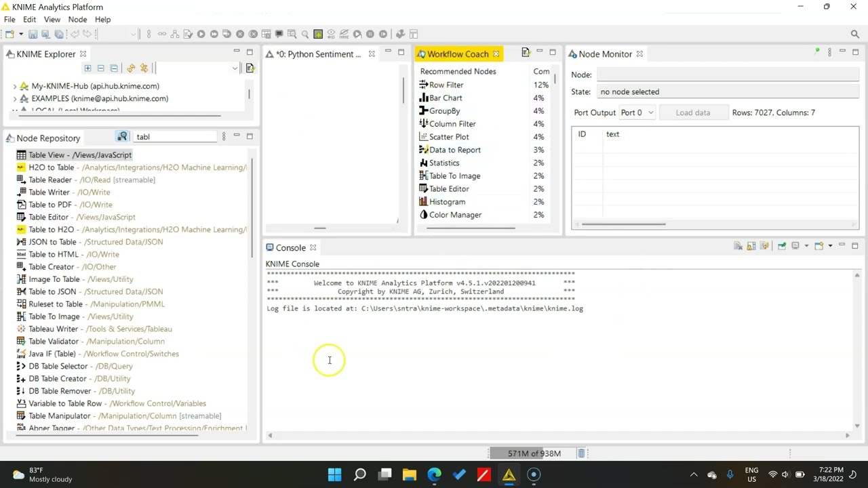The height and width of the screenshot is (488, 868).
Task: Click the Clear Console icon
Action: (738, 246)
